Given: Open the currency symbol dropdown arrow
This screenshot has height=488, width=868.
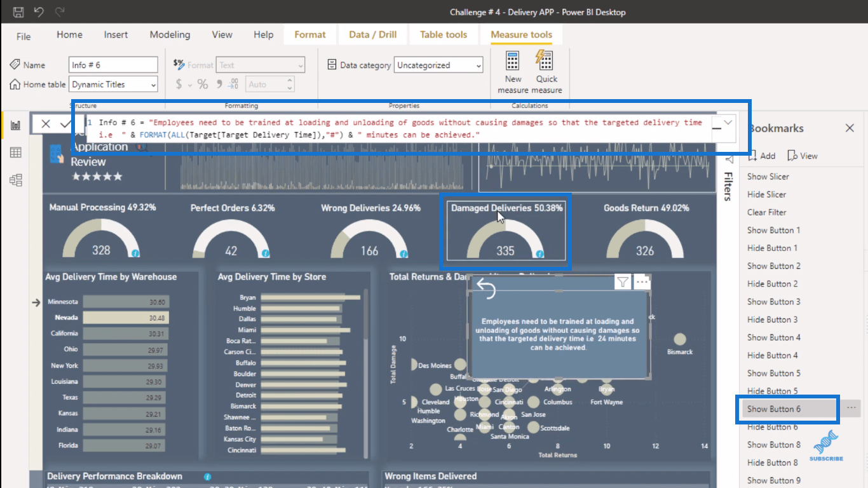Looking at the screenshot, I should pos(190,84).
